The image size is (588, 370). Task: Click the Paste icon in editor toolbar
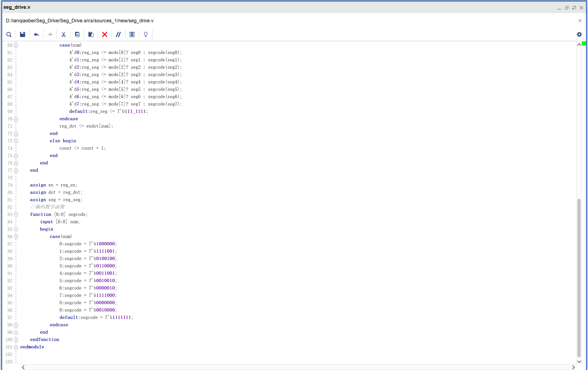click(91, 35)
